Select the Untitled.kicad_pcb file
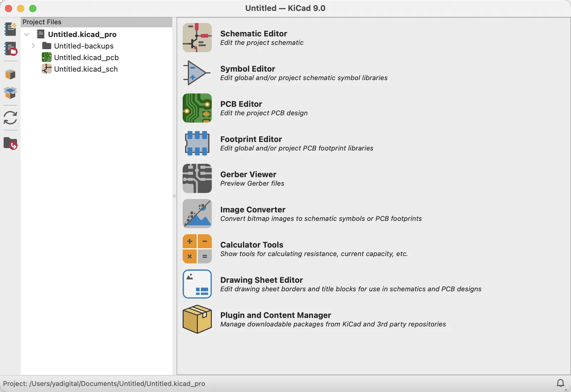This screenshot has height=392, width=571. (86, 57)
